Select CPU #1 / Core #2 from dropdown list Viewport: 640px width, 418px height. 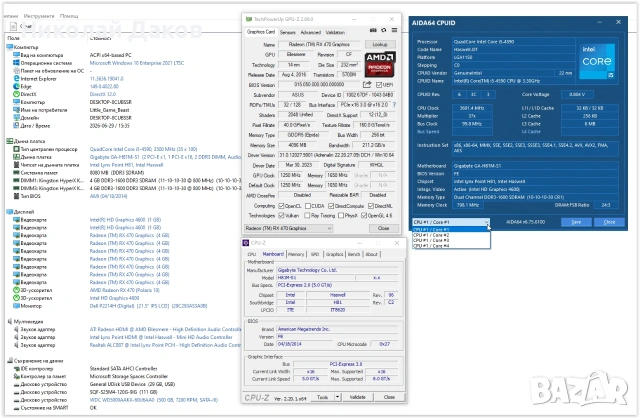tap(451, 236)
